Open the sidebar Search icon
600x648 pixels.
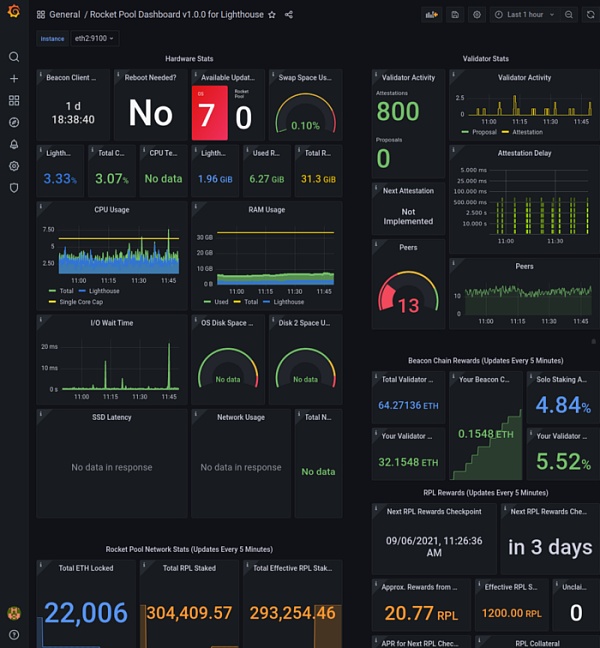(x=14, y=57)
